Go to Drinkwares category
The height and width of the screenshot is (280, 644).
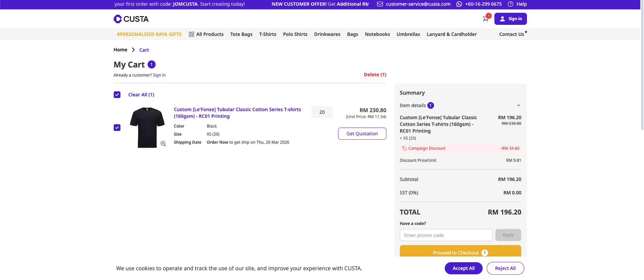click(327, 34)
